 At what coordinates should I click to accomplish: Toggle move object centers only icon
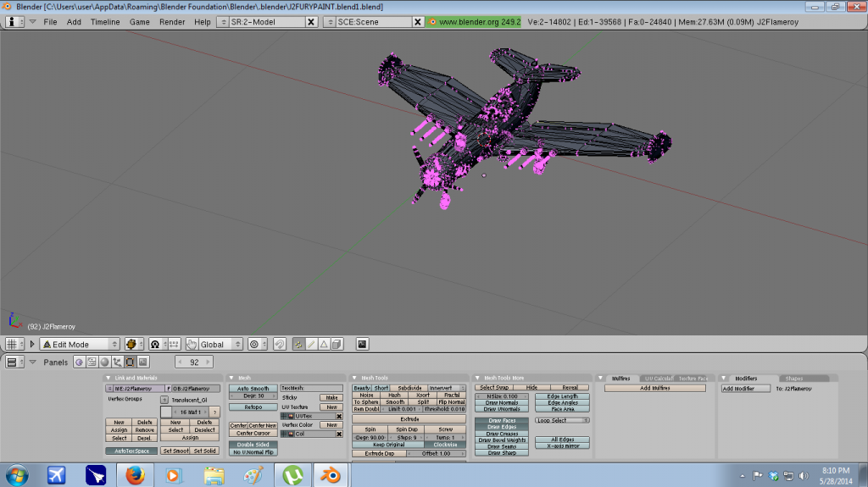(x=174, y=344)
